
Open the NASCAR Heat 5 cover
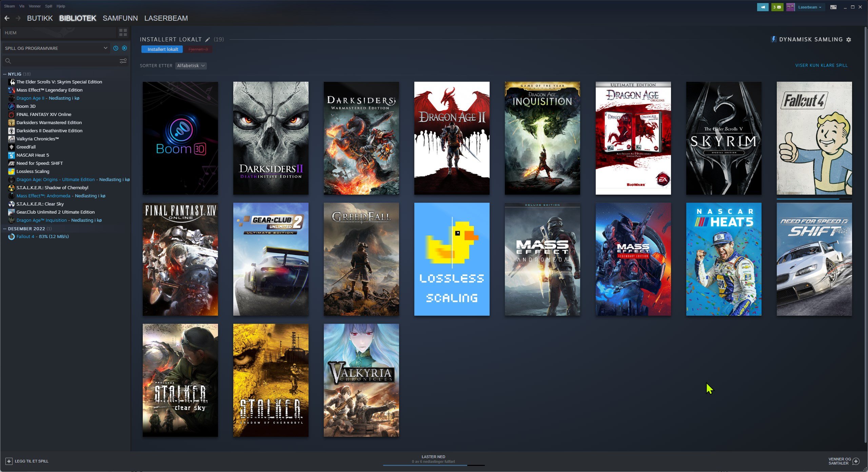724,259
